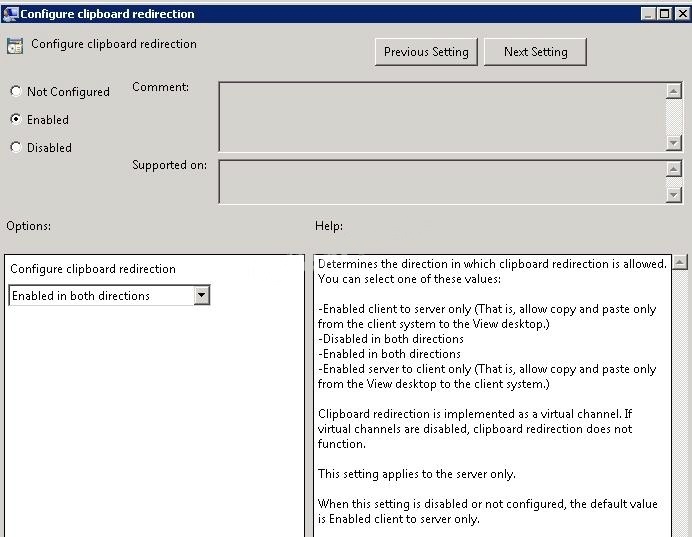
Task: Click Comment box scroll down arrow
Action: click(673, 143)
